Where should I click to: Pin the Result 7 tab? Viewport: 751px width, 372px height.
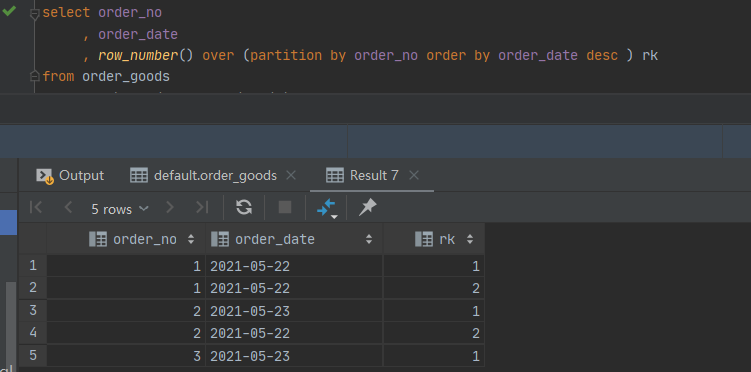367,207
